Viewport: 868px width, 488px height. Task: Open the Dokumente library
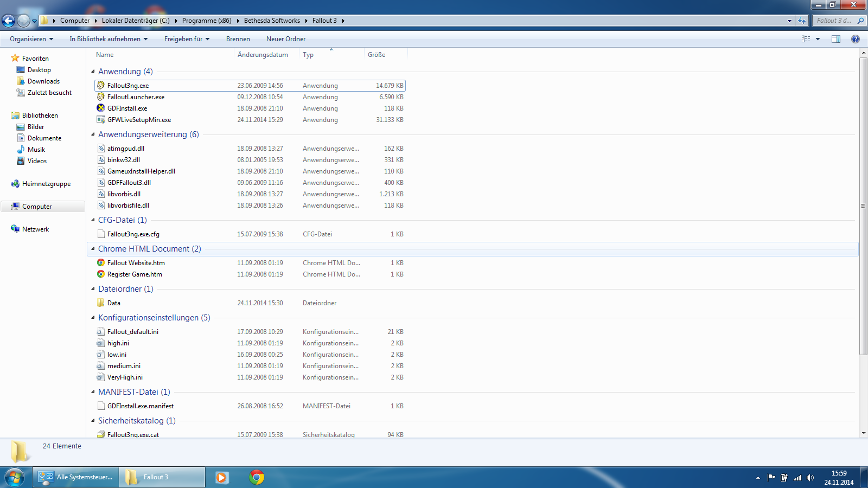(44, 138)
